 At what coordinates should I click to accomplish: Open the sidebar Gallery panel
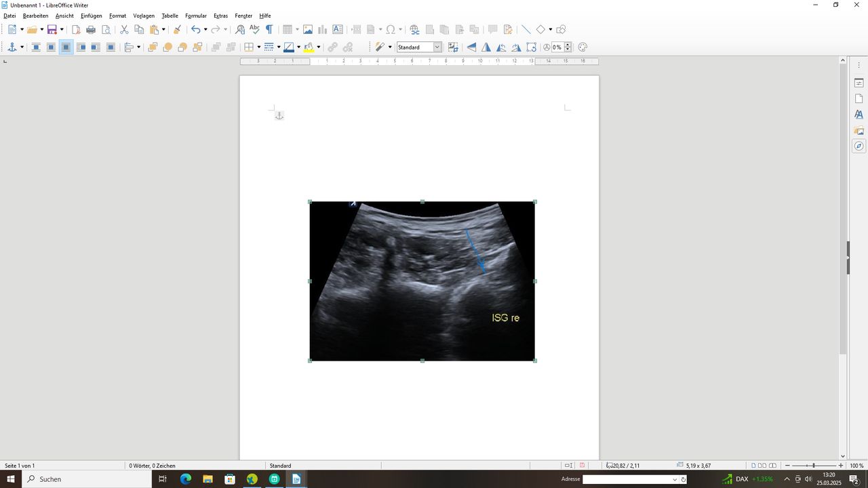coord(859,131)
